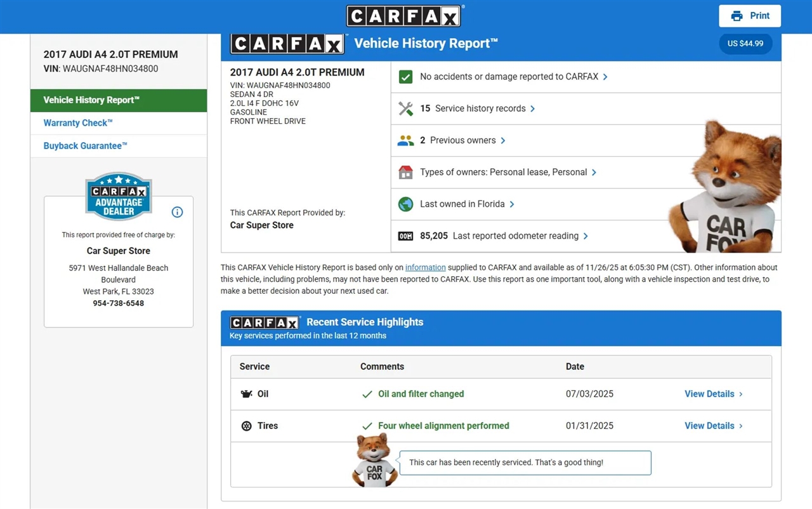Expand Last reported odometer reading chevron
Image resolution: width=812 pixels, height=509 pixels.
pyautogui.click(x=586, y=236)
